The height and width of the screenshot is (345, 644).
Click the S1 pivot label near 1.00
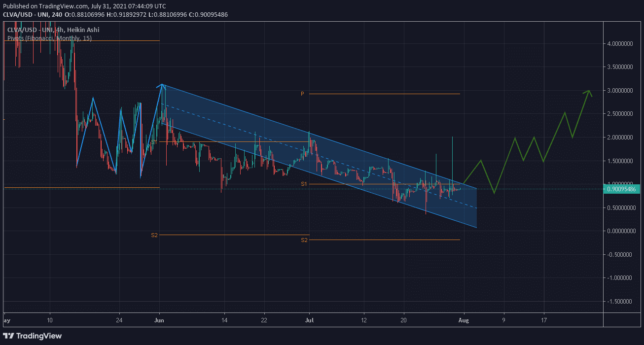pos(304,184)
